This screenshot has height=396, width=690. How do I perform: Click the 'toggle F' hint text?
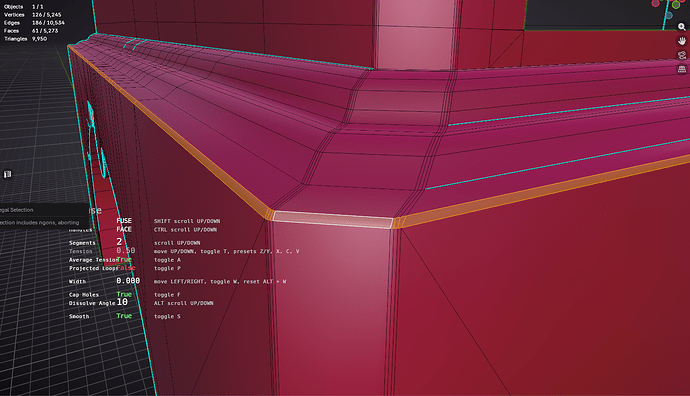167,294
